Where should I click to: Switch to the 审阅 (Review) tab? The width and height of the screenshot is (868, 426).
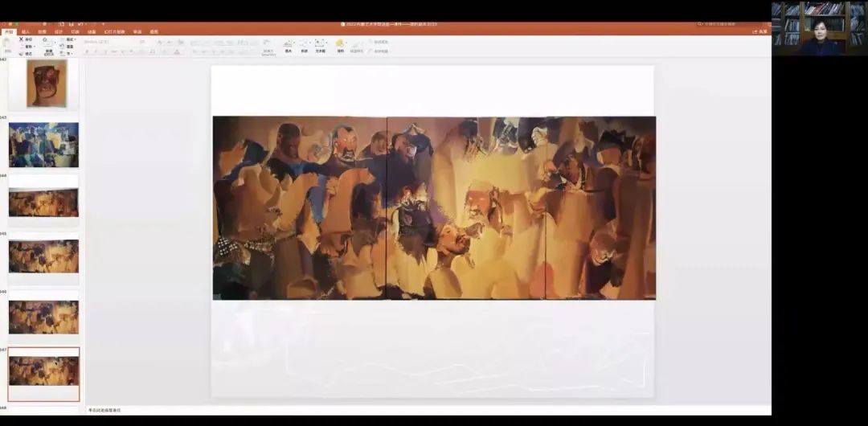click(137, 31)
